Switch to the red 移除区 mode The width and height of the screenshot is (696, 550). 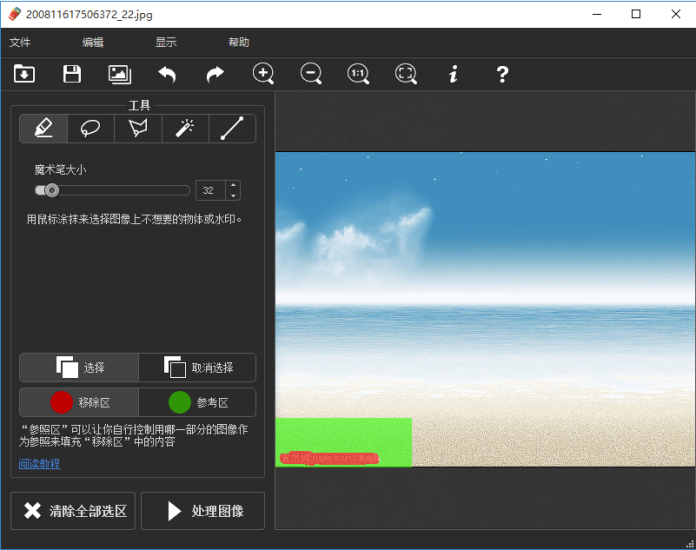[79, 402]
